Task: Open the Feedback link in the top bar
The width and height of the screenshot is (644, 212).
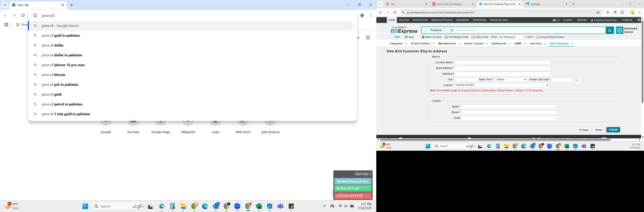Action: coord(627,20)
